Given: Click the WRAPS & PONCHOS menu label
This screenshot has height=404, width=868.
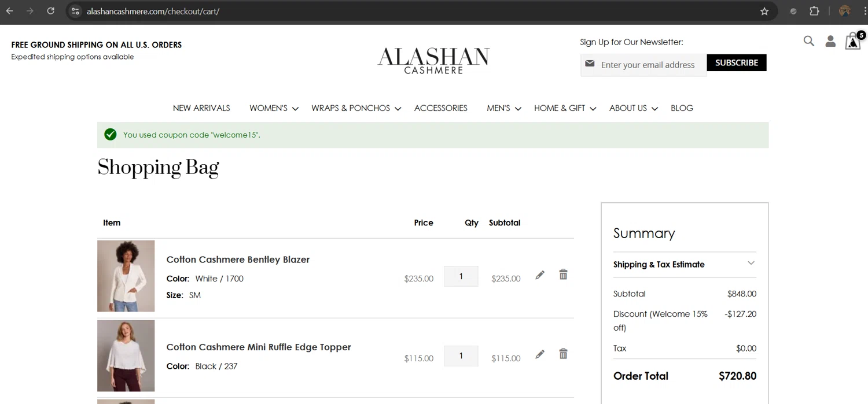Looking at the screenshot, I should 351,108.
